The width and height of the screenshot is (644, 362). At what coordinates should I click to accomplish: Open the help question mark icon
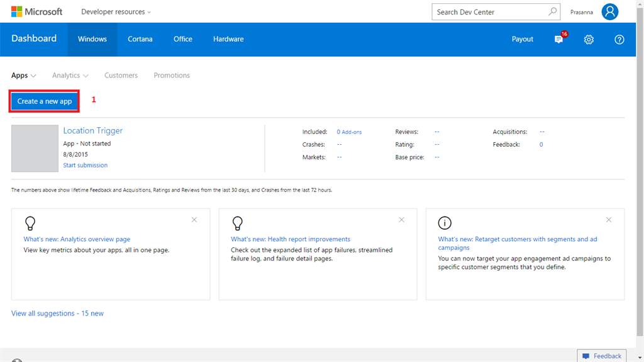619,39
